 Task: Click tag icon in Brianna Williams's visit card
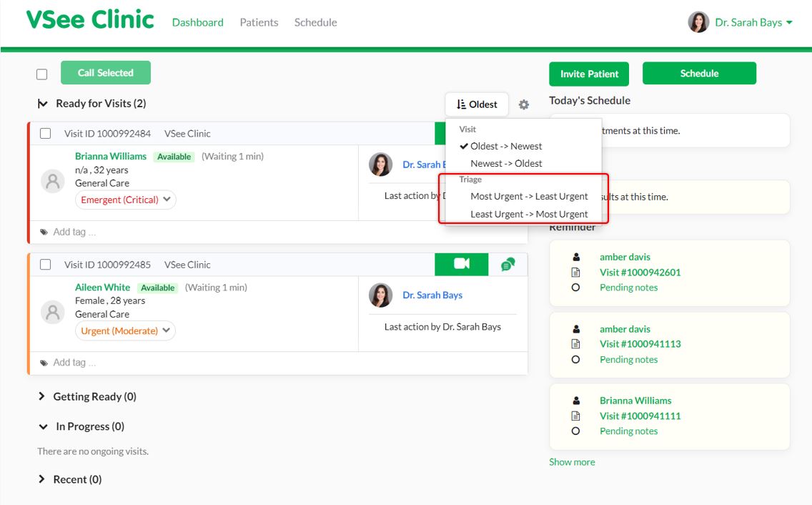44,232
